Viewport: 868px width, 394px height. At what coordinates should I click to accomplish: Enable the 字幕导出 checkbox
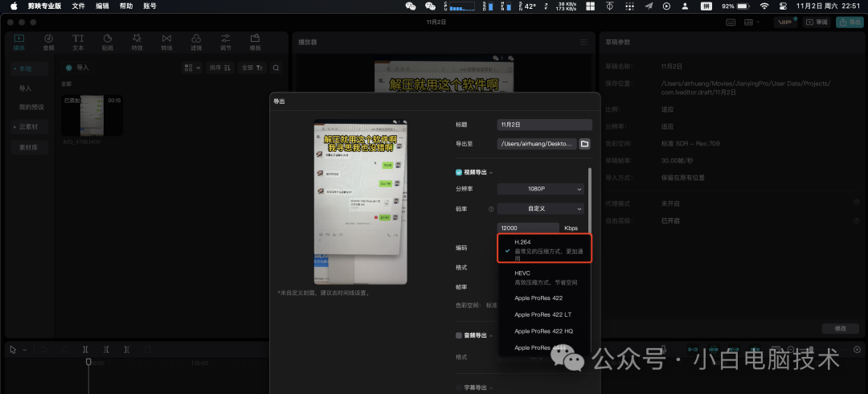459,388
